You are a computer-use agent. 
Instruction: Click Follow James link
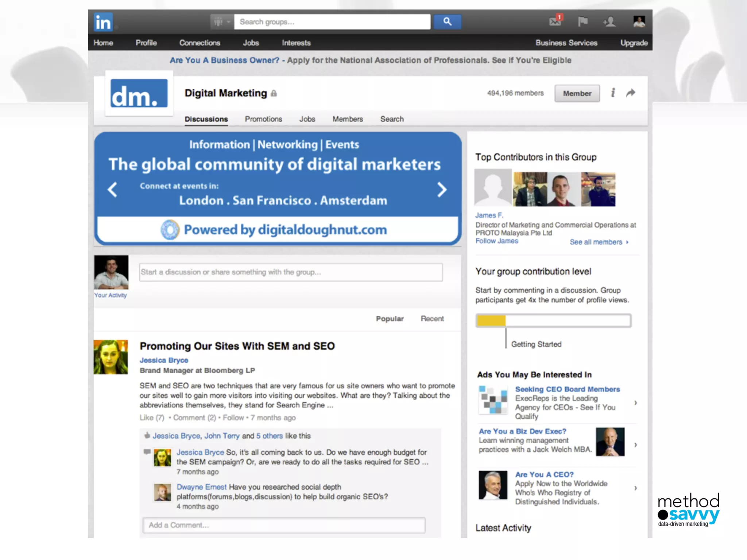pyautogui.click(x=496, y=241)
